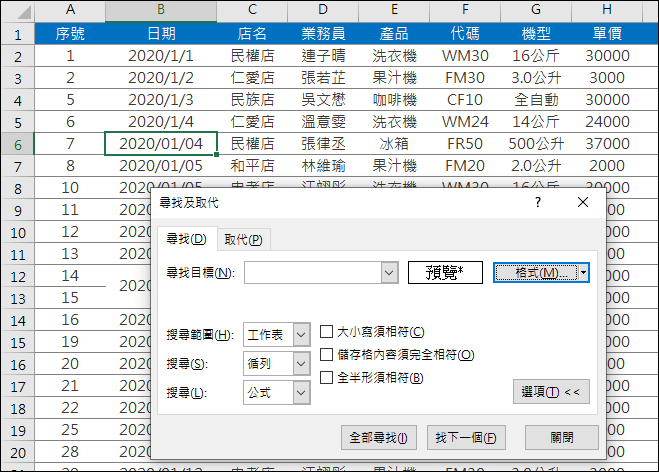
Task: Select cell with salesperson 林維瑜
Action: pyautogui.click(x=323, y=166)
